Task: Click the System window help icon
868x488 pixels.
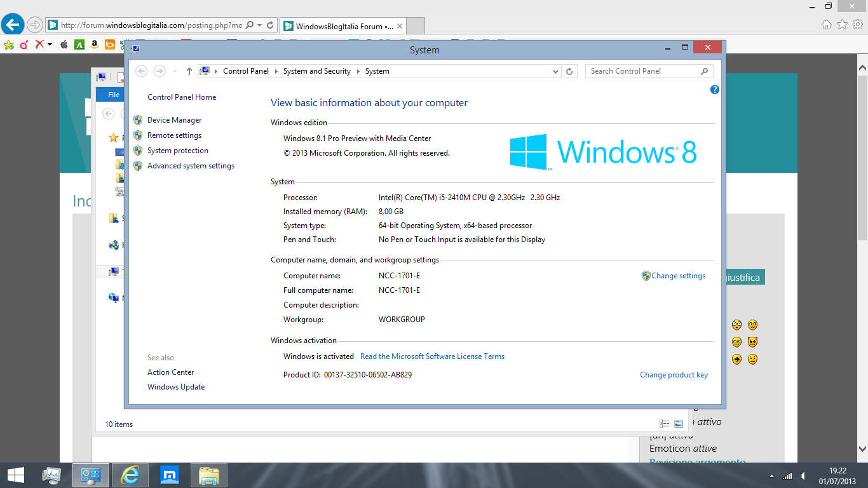Action: pyautogui.click(x=714, y=90)
